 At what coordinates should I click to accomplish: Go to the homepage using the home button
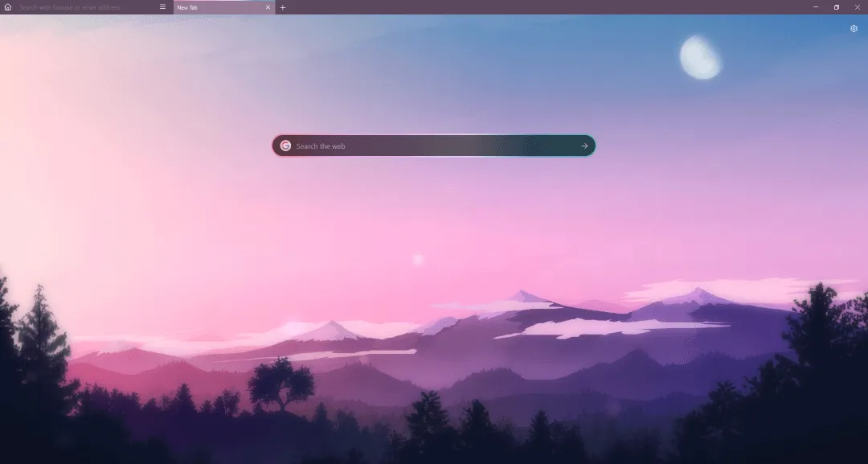(x=9, y=6)
